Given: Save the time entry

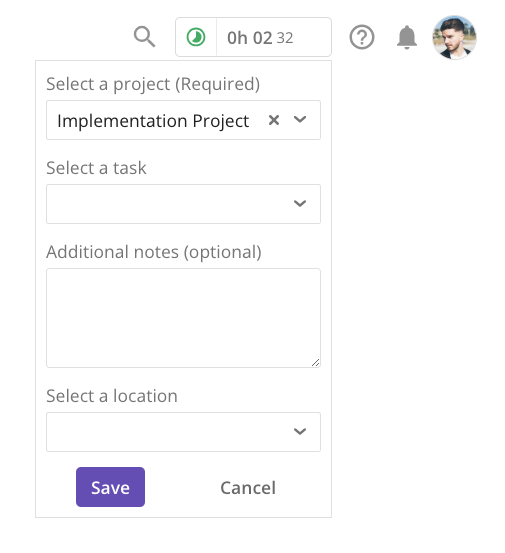Looking at the screenshot, I should [x=110, y=487].
